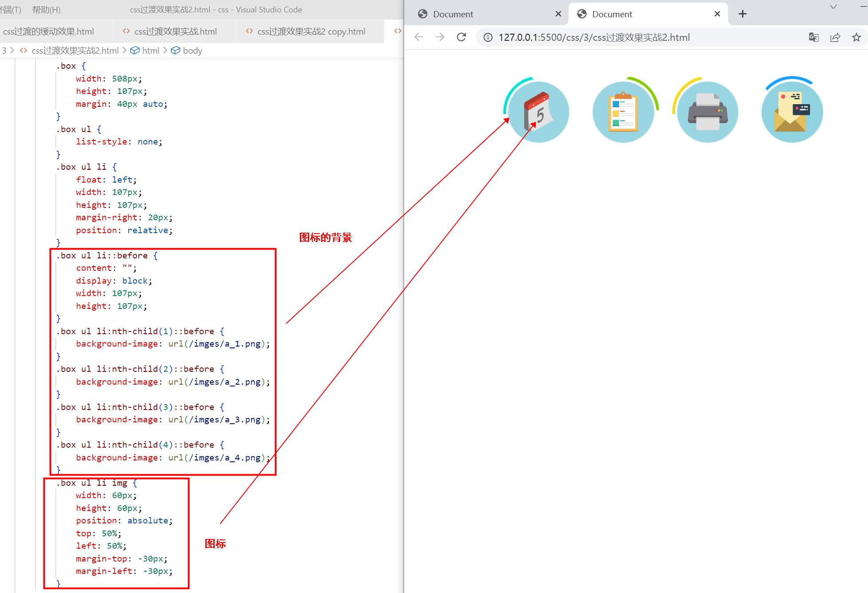Screen dimensions: 868x593
Task: Open a new browser tab
Action: (x=742, y=14)
